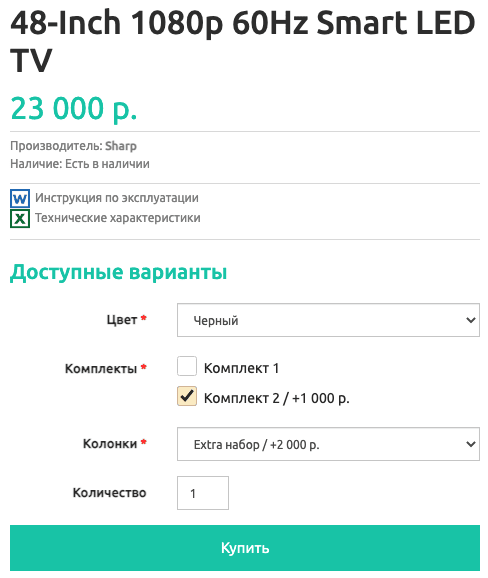Click the Комплект 1 label text
Screen dimensions: 488x578
(241, 368)
